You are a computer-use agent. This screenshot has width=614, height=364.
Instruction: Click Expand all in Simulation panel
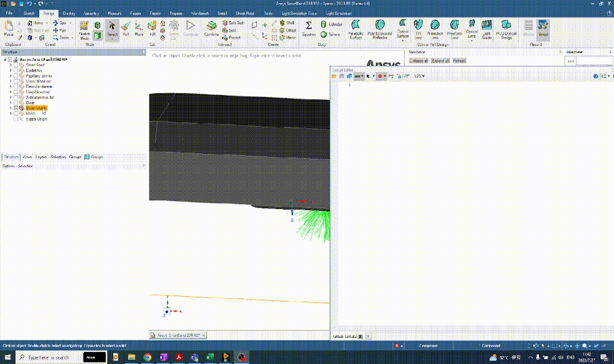[x=440, y=61]
